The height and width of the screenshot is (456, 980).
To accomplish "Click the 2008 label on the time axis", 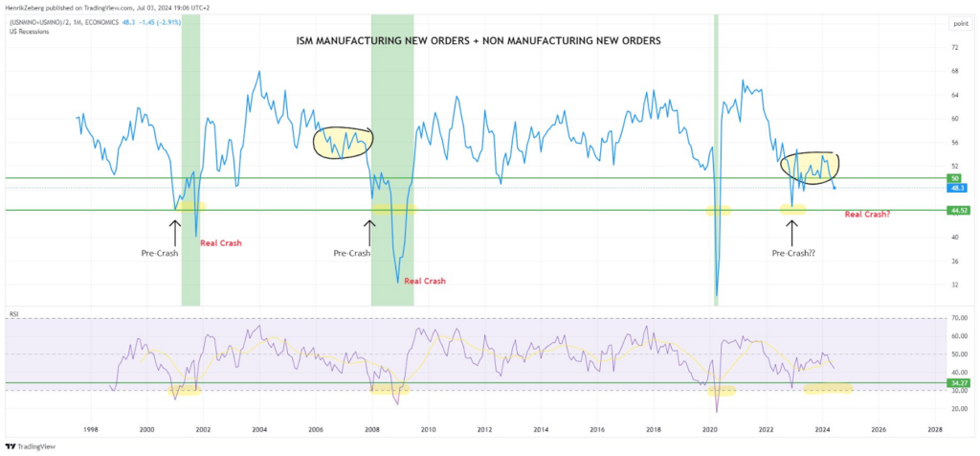I will [x=372, y=431].
